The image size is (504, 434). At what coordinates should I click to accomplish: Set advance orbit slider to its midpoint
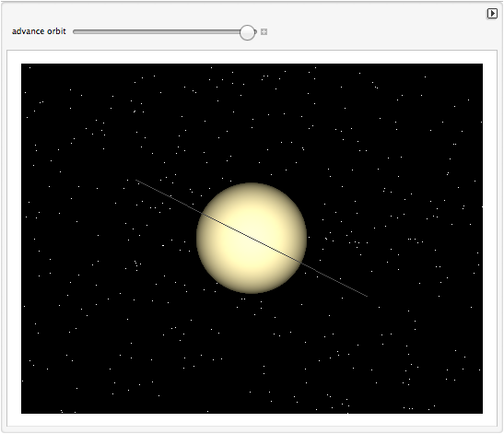click(x=165, y=31)
